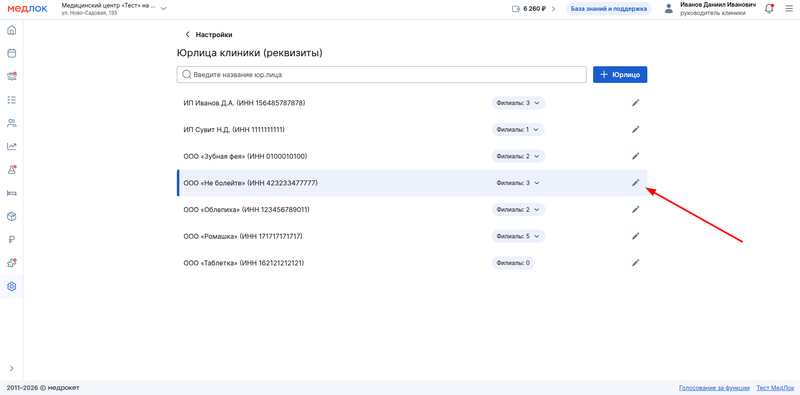This screenshot has height=395, width=800.
Task: Open the hospital bed icon
Action: pyautogui.click(x=11, y=193)
